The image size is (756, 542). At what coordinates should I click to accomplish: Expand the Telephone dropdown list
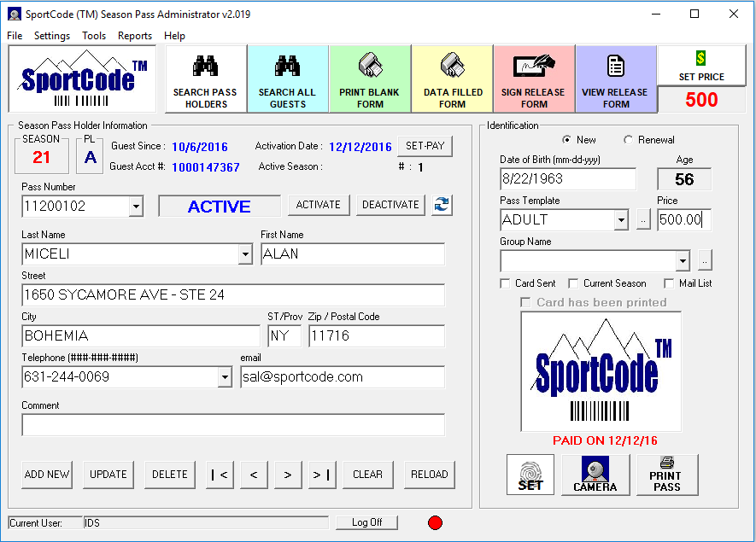225,377
